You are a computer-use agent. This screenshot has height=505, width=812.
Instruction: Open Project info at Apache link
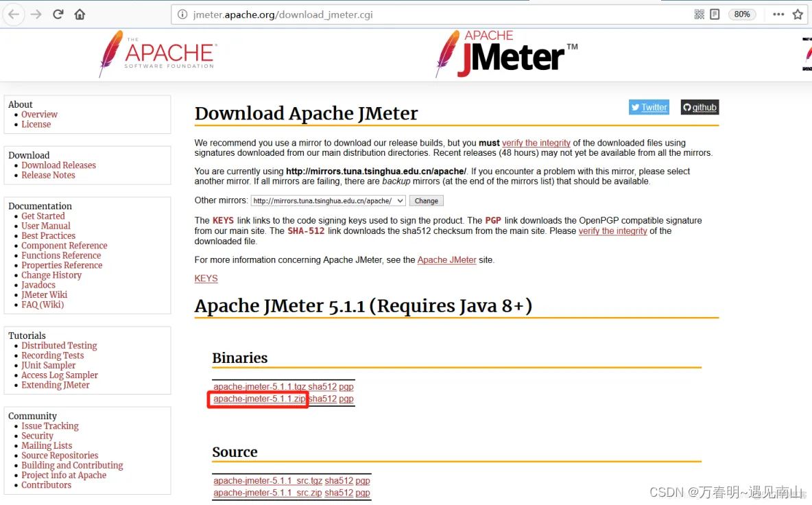pos(64,475)
